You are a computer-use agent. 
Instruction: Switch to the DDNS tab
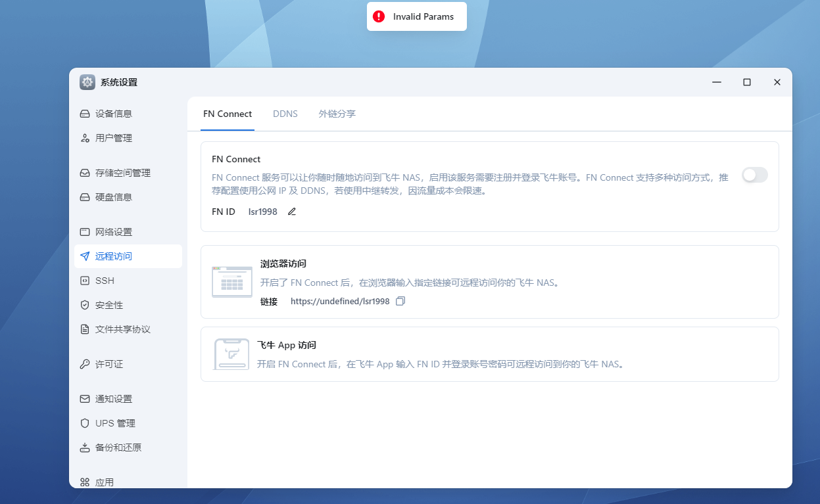point(285,114)
